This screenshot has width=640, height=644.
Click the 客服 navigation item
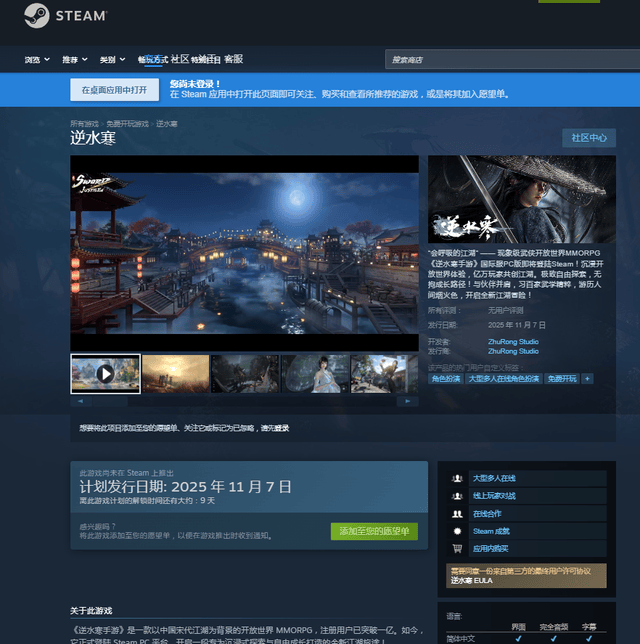233,60
